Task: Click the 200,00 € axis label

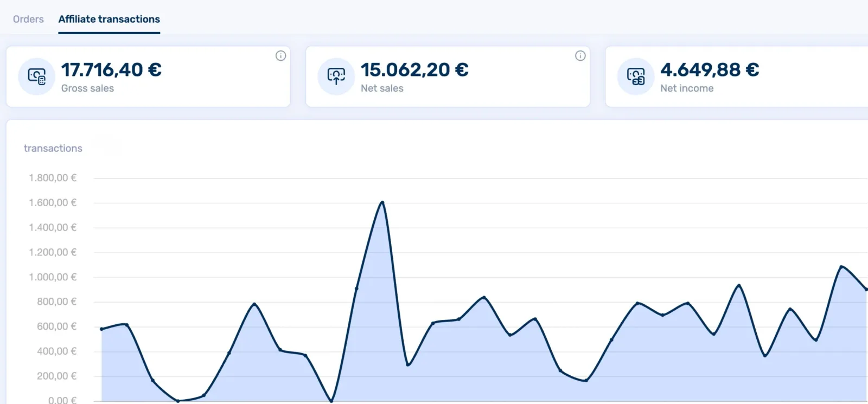Action: [x=56, y=376]
